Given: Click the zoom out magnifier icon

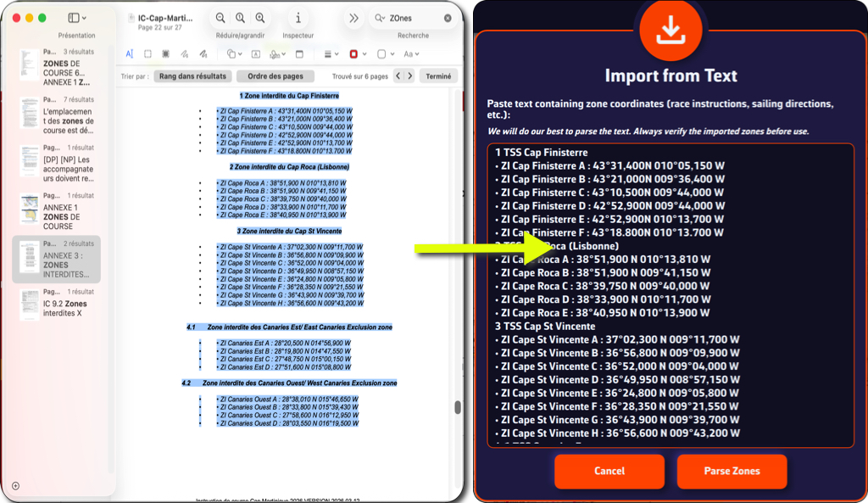Looking at the screenshot, I should point(220,18).
